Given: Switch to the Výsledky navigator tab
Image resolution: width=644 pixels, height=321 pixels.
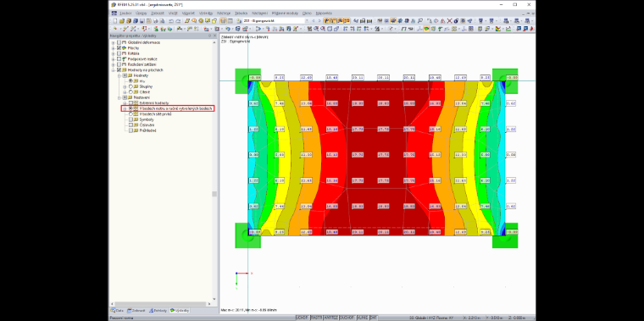Looking at the screenshot, I should 180,311.
